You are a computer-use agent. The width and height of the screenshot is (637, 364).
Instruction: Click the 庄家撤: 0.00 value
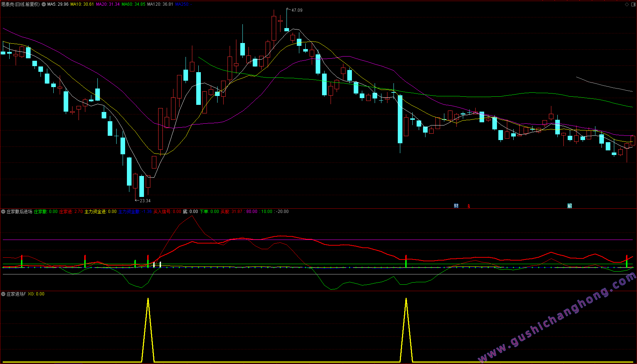[46, 212]
